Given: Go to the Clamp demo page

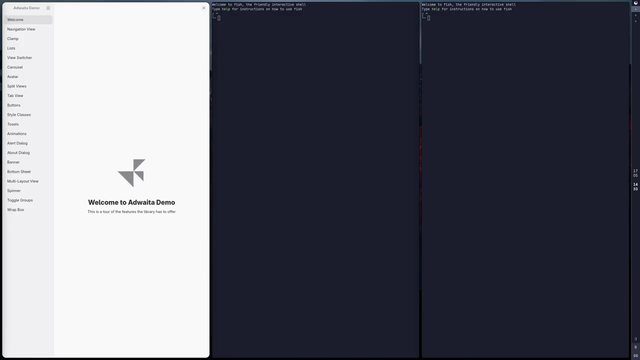Looking at the screenshot, I should point(29,39).
